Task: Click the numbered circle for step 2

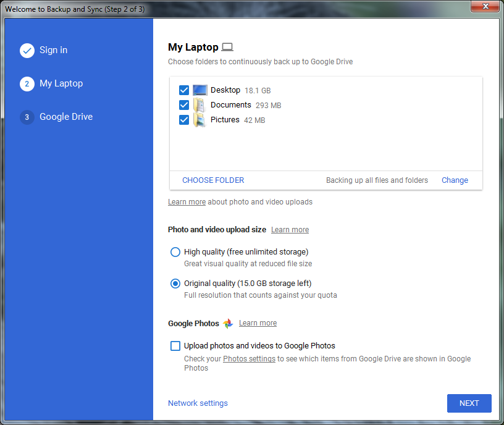Action: [x=27, y=83]
